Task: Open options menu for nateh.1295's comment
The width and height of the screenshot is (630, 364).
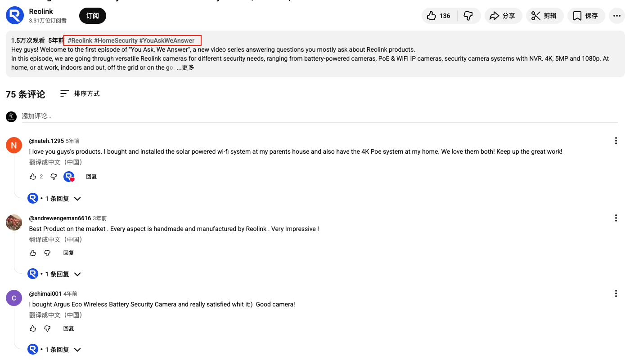Action: pyautogui.click(x=616, y=141)
